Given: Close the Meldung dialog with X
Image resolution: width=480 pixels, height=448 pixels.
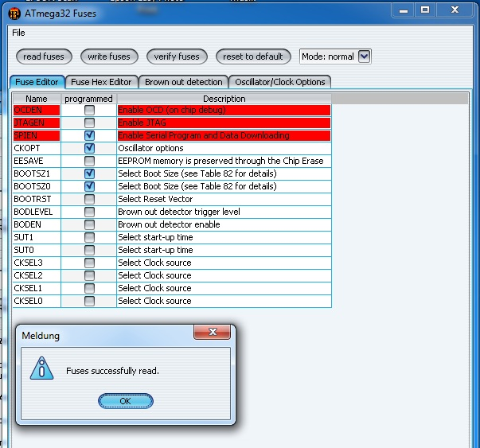Looking at the screenshot, I should click(213, 332).
